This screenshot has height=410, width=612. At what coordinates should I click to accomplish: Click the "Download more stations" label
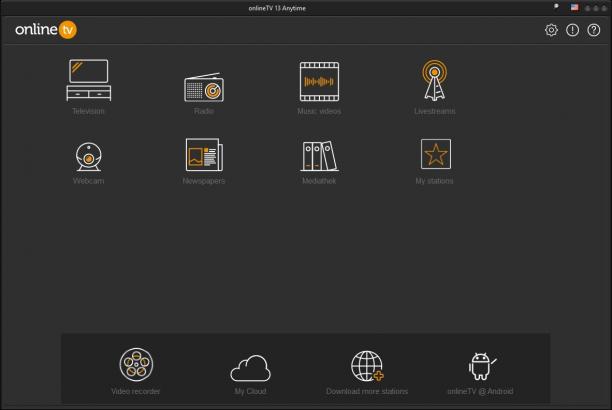(x=367, y=391)
